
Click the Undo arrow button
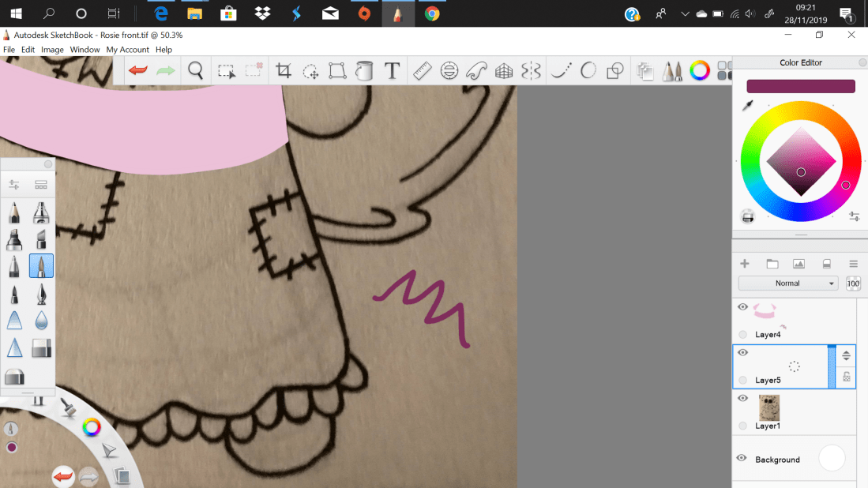pos(137,70)
